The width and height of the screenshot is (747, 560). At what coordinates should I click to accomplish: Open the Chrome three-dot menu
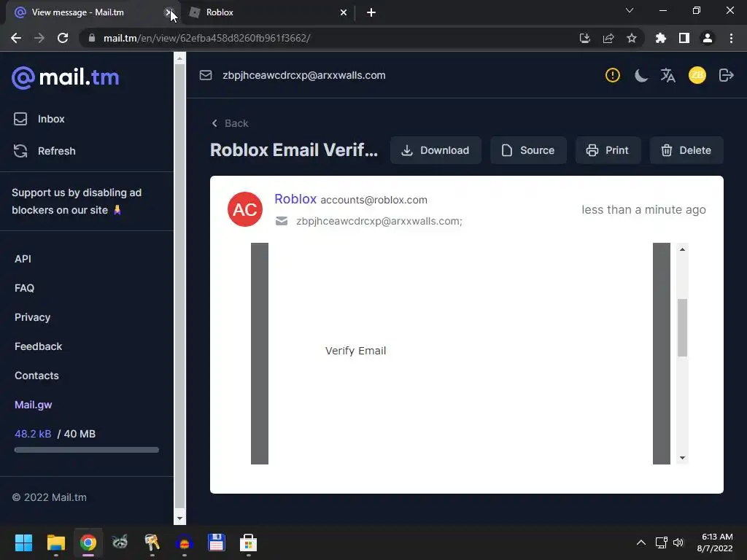pos(731,38)
